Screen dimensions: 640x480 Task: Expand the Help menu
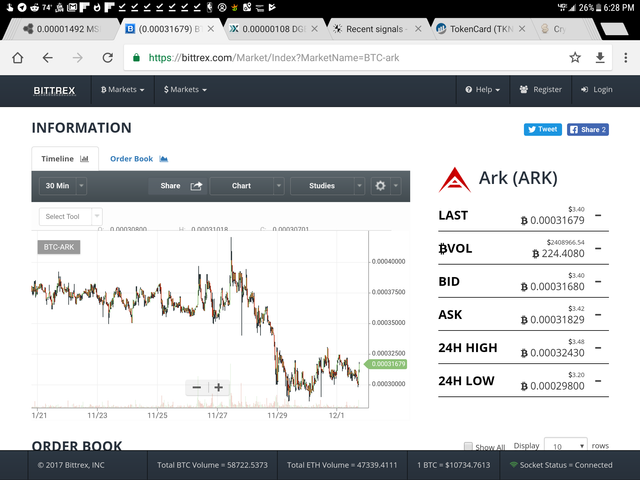click(482, 89)
